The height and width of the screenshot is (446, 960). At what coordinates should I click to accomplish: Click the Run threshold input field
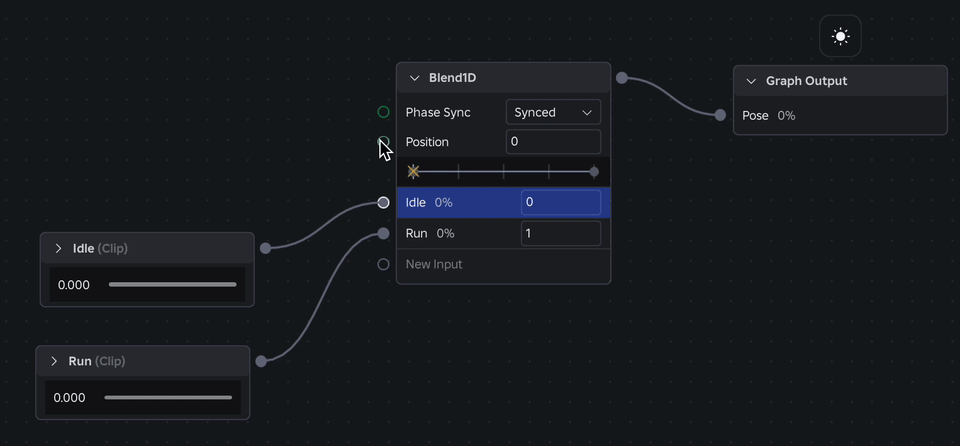click(x=561, y=233)
